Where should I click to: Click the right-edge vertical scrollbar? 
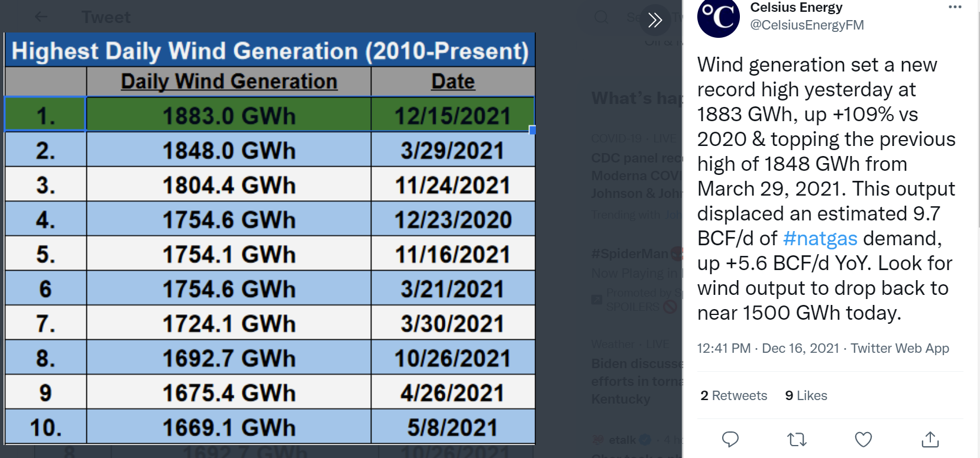click(977, 118)
